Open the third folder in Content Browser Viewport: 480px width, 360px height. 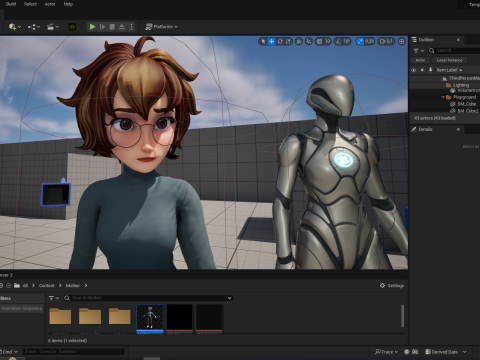120,317
